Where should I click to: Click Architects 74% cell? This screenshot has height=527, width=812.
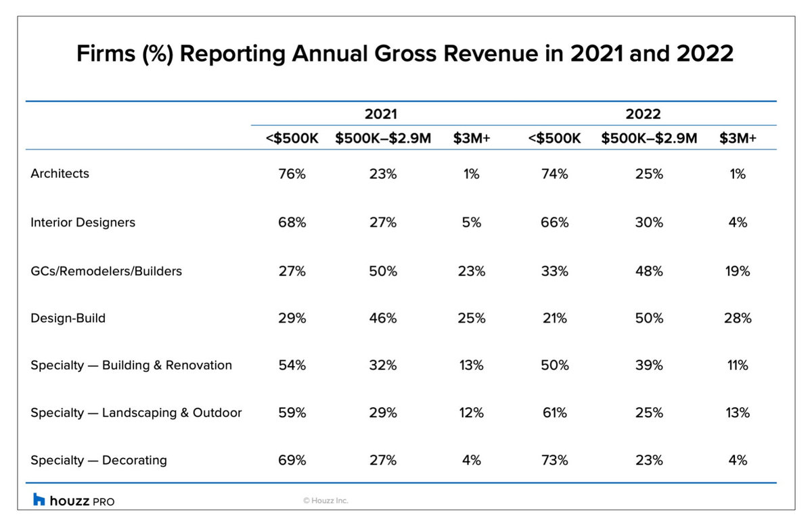tap(555, 175)
